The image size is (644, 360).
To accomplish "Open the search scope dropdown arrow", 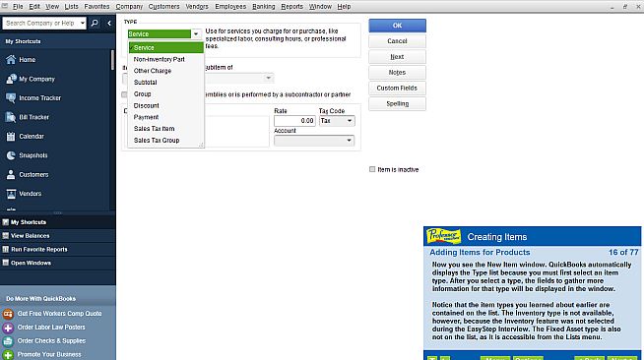I will pos(82,23).
